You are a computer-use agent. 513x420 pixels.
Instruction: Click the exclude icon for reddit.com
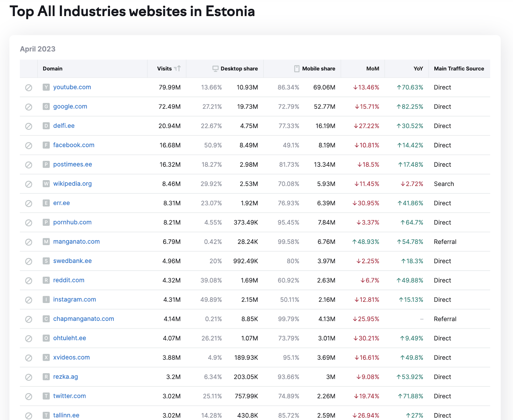(x=29, y=281)
